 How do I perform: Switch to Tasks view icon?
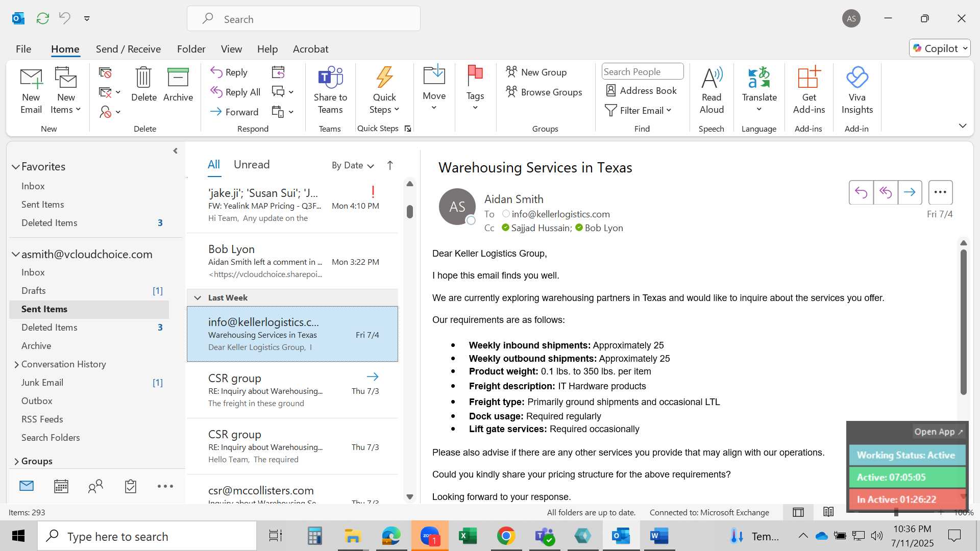point(131,486)
